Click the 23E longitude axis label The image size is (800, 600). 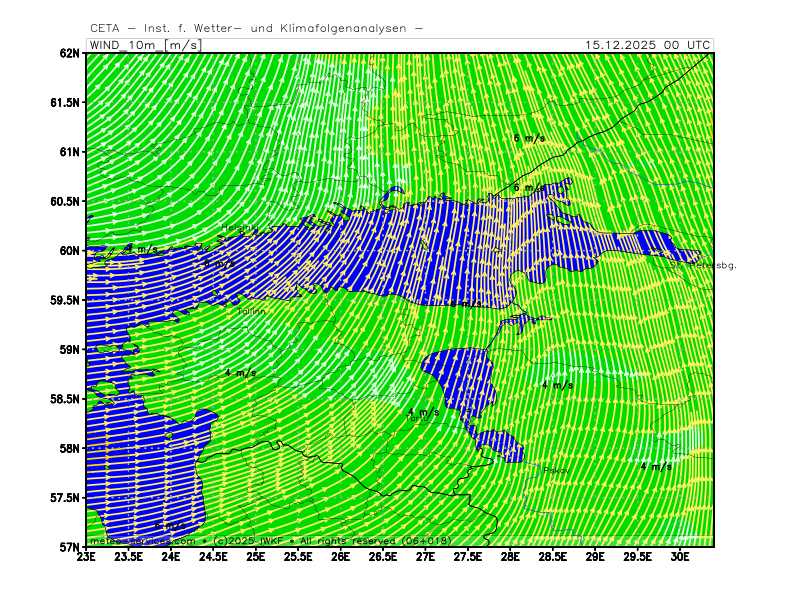click(x=87, y=559)
